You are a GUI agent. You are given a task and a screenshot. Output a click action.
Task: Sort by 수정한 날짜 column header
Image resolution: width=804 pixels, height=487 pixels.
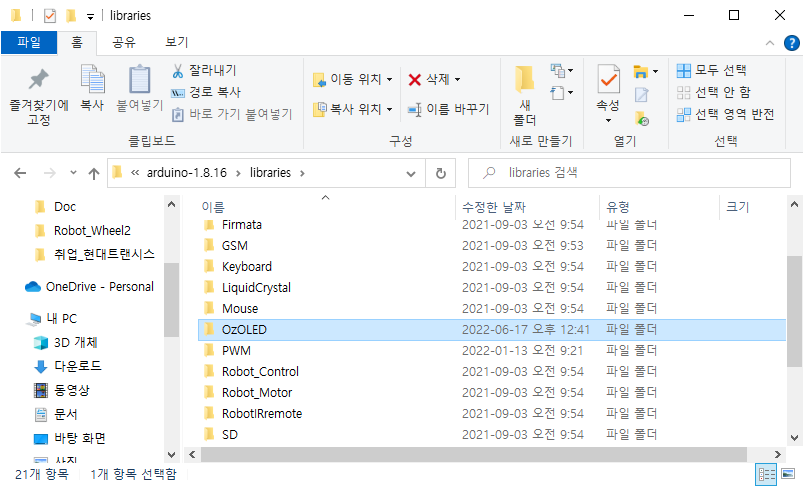point(494,207)
